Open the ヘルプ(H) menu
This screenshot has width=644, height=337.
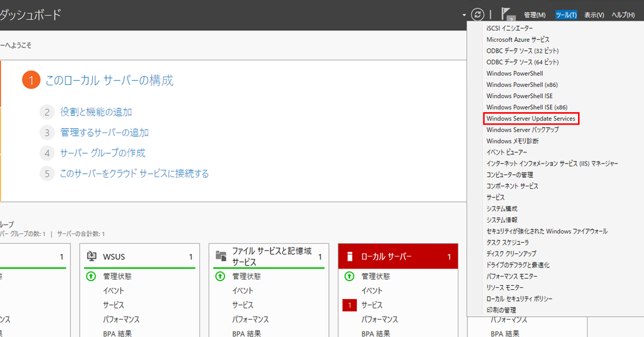[x=623, y=15]
